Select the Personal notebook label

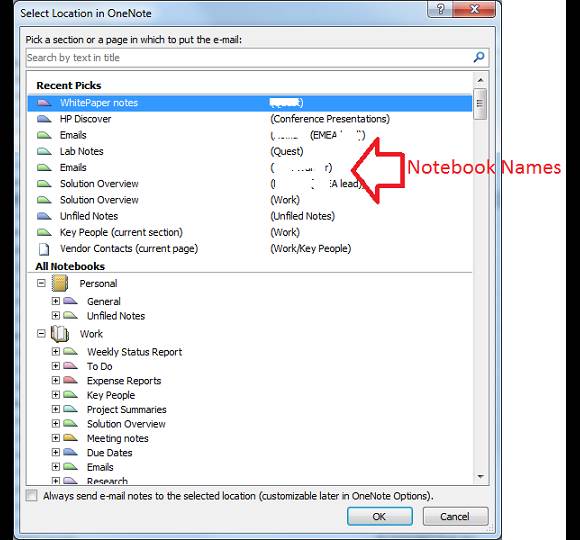coord(98,284)
